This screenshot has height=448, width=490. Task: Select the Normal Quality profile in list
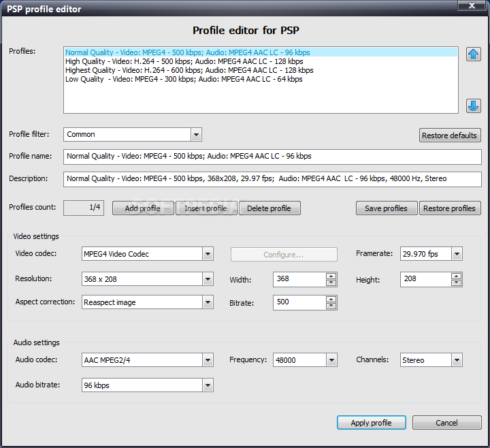[x=261, y=52]
